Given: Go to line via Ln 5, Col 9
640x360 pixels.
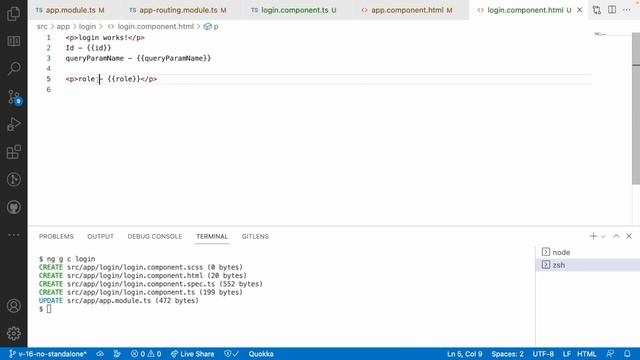Looking at the screenshot, I should [464, 354].
